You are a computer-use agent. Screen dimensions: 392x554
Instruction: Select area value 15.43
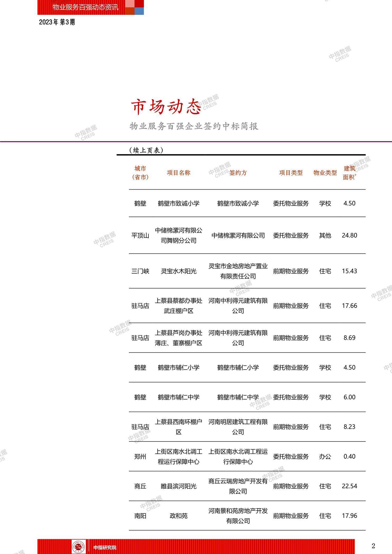tap(350, 271)
